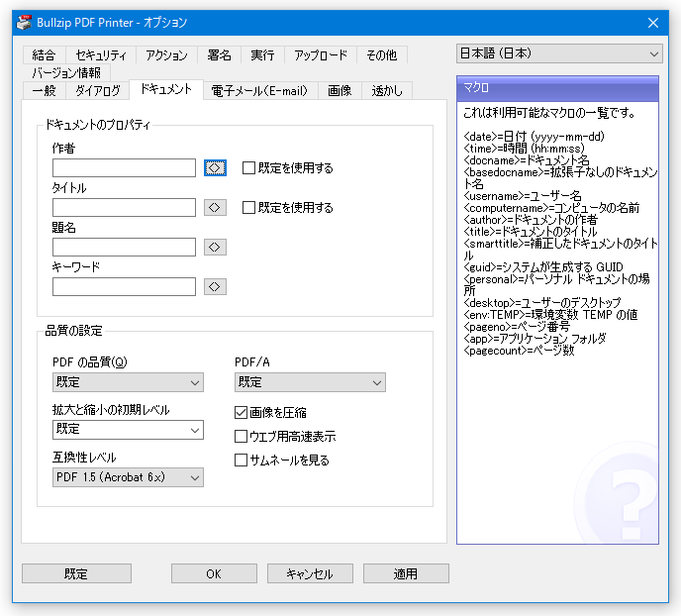
Task: Click the <pageno>=ページ番号 macro line
Action: coord(517,326)
